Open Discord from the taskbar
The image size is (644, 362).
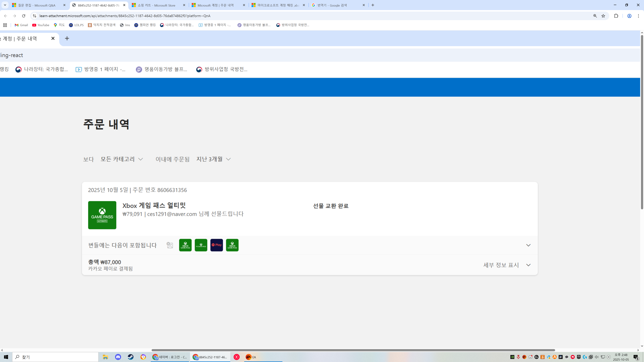click(x=118, y=357)
